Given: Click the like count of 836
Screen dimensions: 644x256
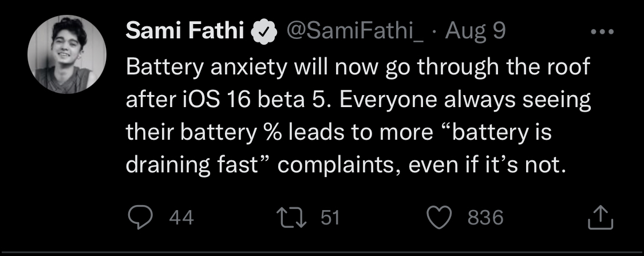Looking at the screenshot, I should (485, 218).
